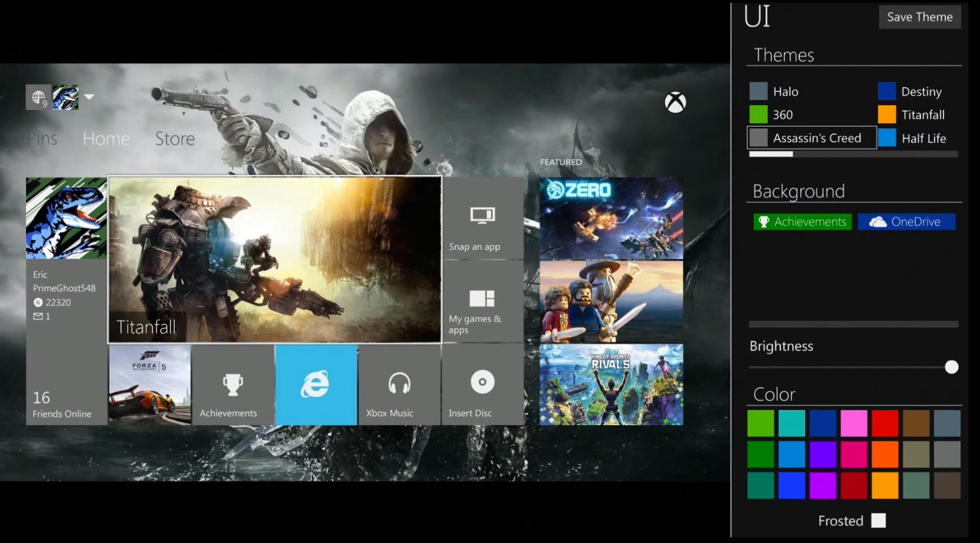980x543 pixels.
Task: Pick the hot pink magenta swatch
Action: pyautogui.click(x=854, y=455)
